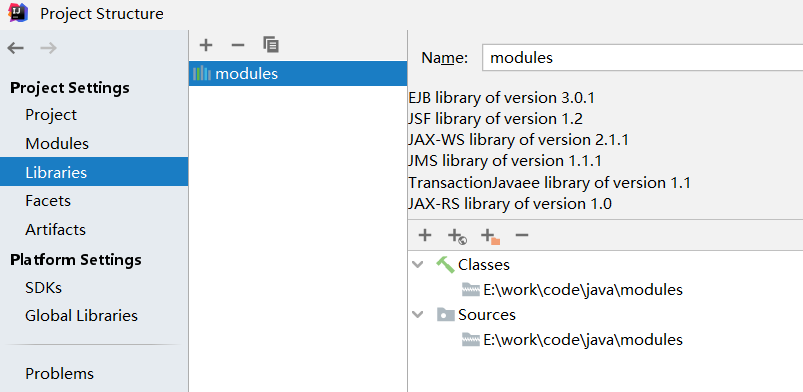Image resolution: width=803 pixels, height=392 pixels.
Task: Click the green hammer Classes icon
Action: click(445, 265)
